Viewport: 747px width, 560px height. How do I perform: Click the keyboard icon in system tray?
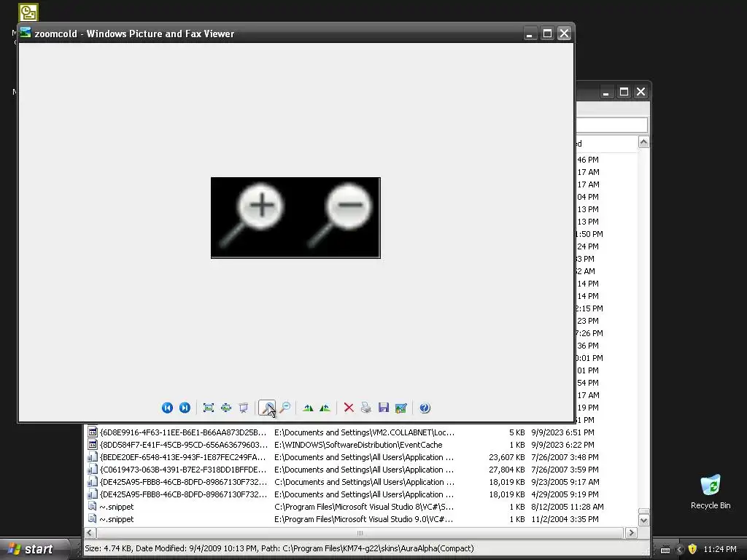[x=665, y=550]
